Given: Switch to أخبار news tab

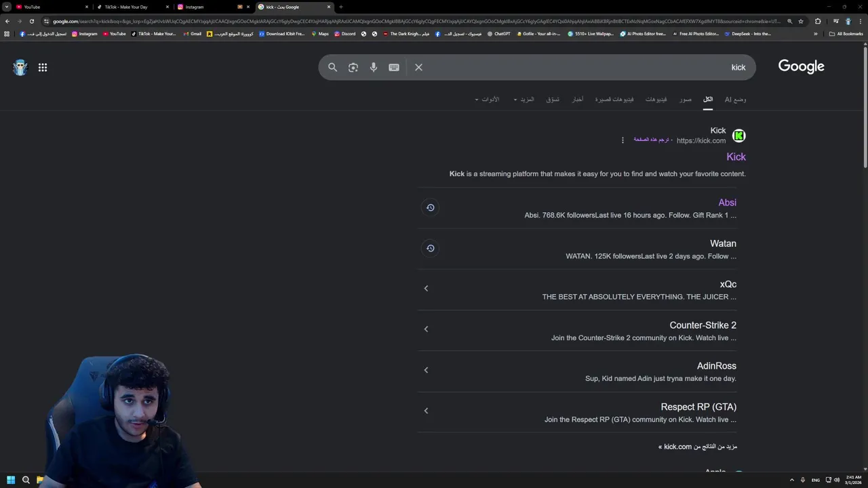Looking at the screenshot, I should coord(577,100).
